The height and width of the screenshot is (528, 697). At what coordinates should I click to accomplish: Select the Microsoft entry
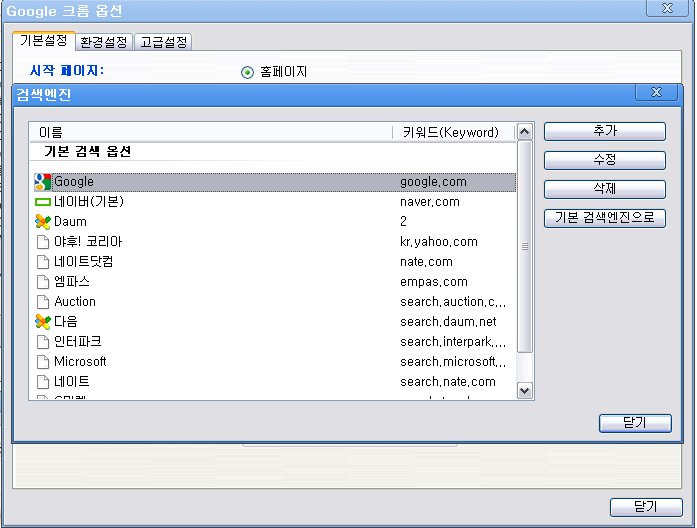pyautogui.click(x=80, y=362)
